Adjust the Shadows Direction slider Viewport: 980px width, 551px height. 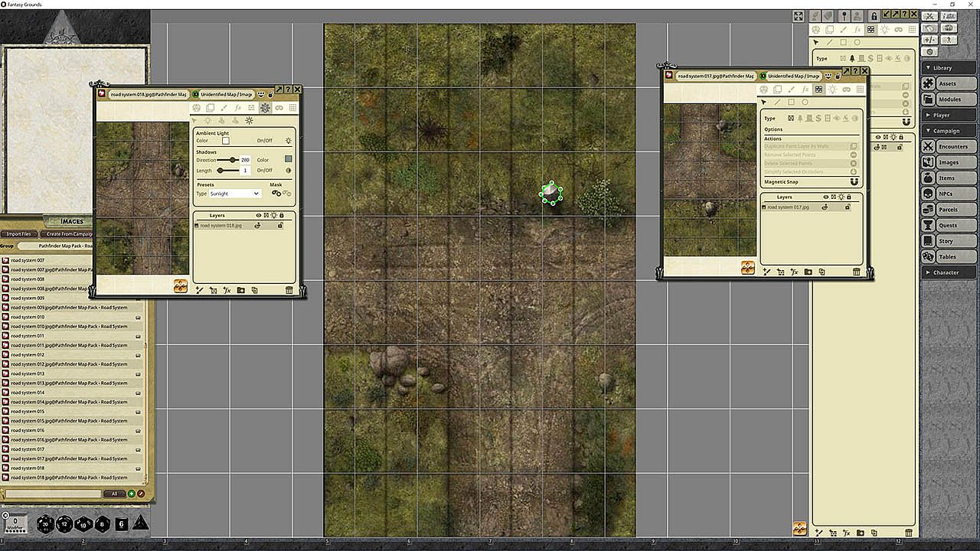[x=228, y=160]
